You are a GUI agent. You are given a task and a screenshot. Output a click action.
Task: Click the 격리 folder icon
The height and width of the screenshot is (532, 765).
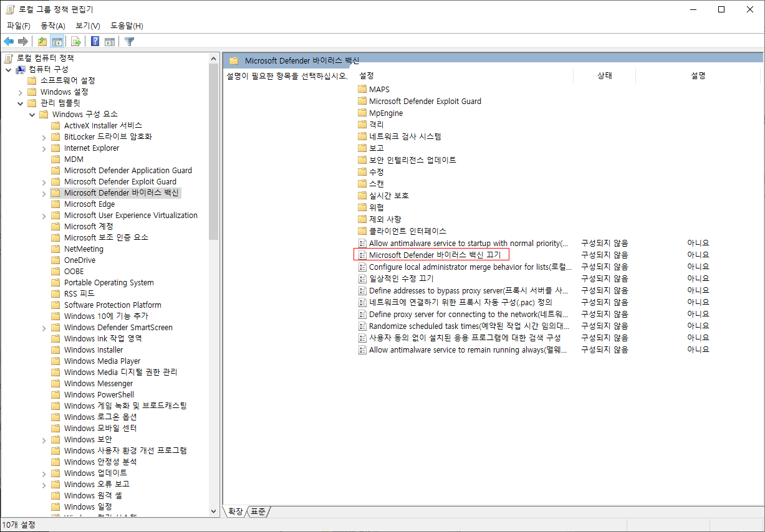pos(362,125)
